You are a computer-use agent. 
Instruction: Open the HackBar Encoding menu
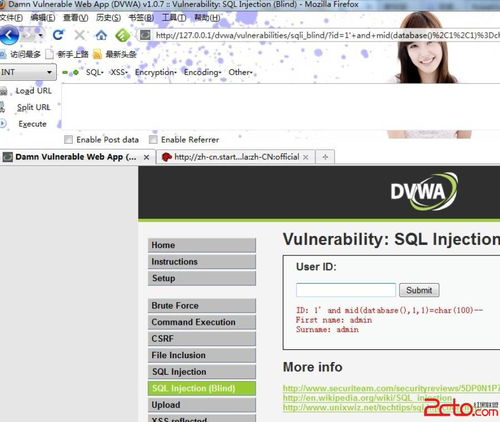202,72
